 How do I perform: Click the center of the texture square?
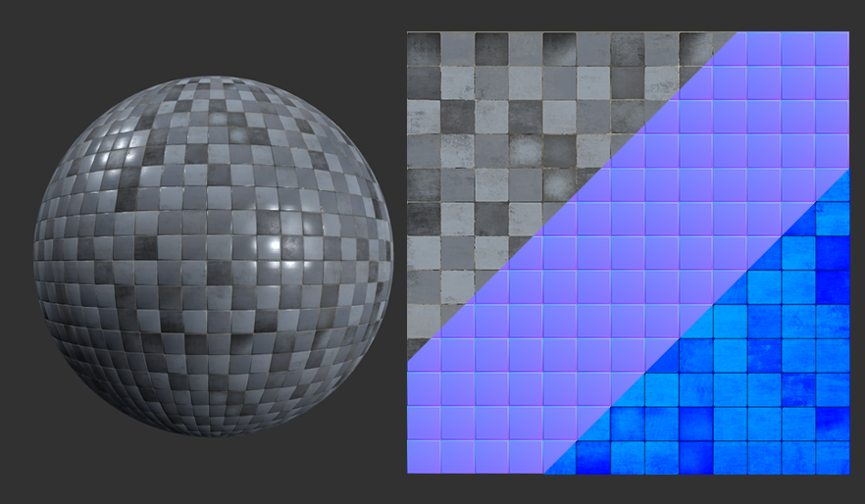629,253
